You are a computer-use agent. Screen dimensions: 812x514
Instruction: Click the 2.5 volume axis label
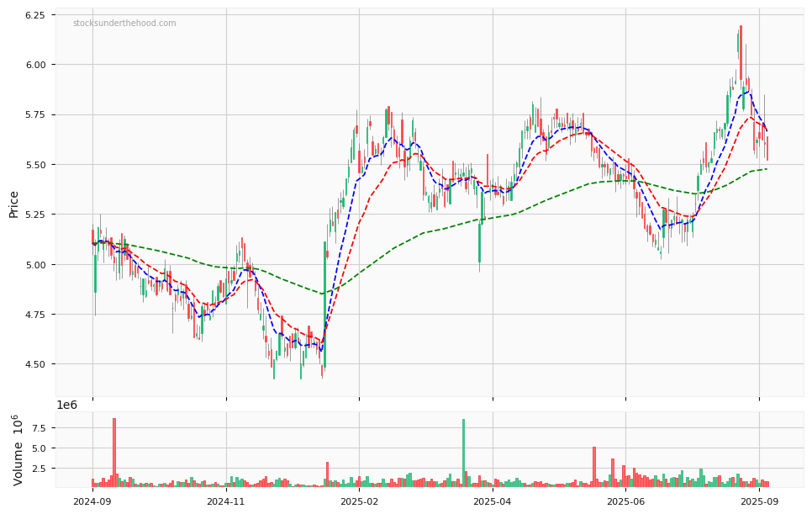click(39, 469)
